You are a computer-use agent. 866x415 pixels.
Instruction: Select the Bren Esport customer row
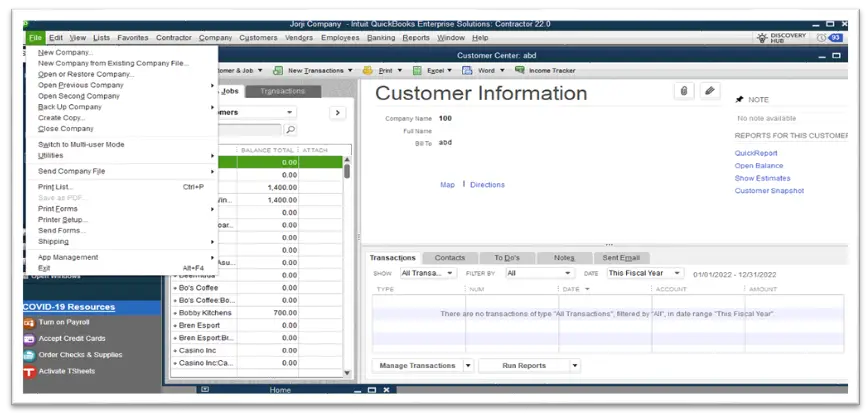[256, 325]
